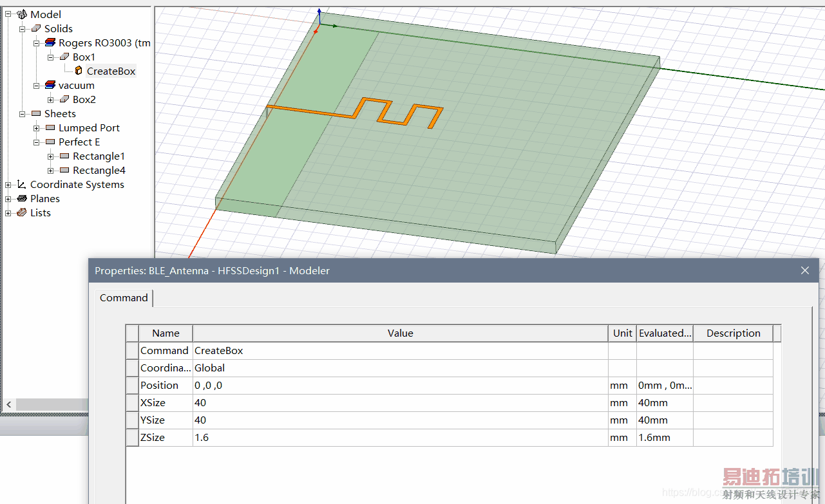The height and width of the screenshot is (504, 825).
Task: Click the Planes icon in tree
Action: click(22, 198)
